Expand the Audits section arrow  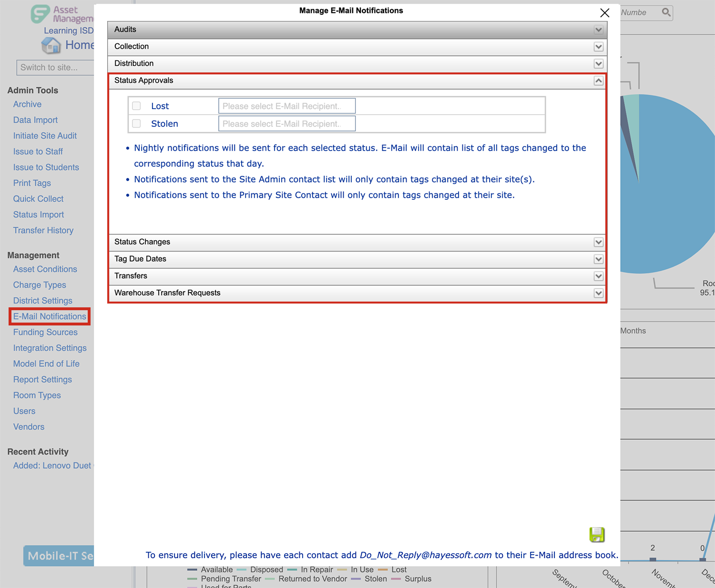coord(599,30)
